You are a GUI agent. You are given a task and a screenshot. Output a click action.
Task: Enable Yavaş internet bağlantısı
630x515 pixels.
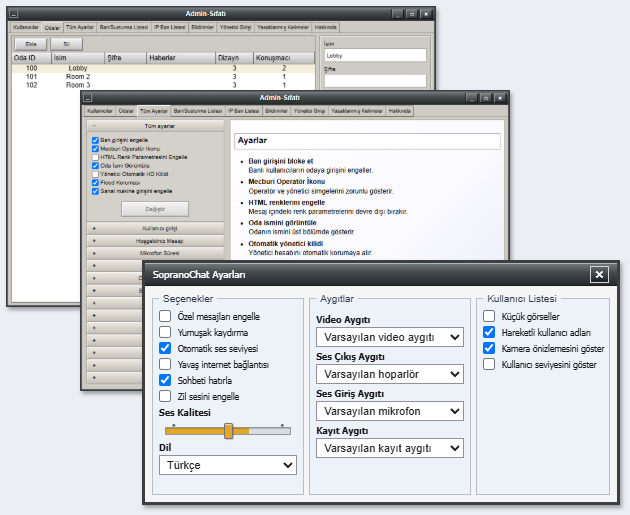pos(165,364)
